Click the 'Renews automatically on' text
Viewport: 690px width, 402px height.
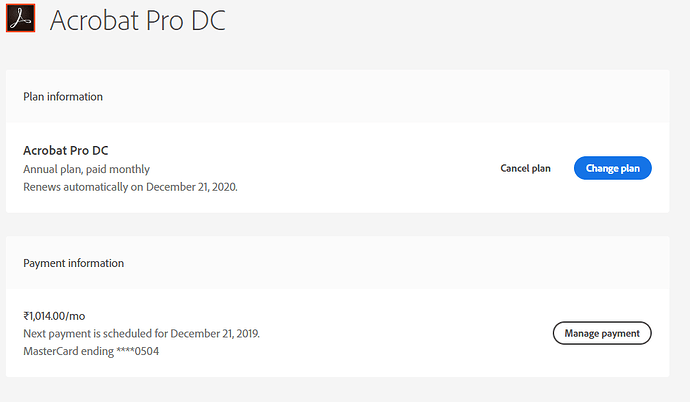(x=78, y=186)
